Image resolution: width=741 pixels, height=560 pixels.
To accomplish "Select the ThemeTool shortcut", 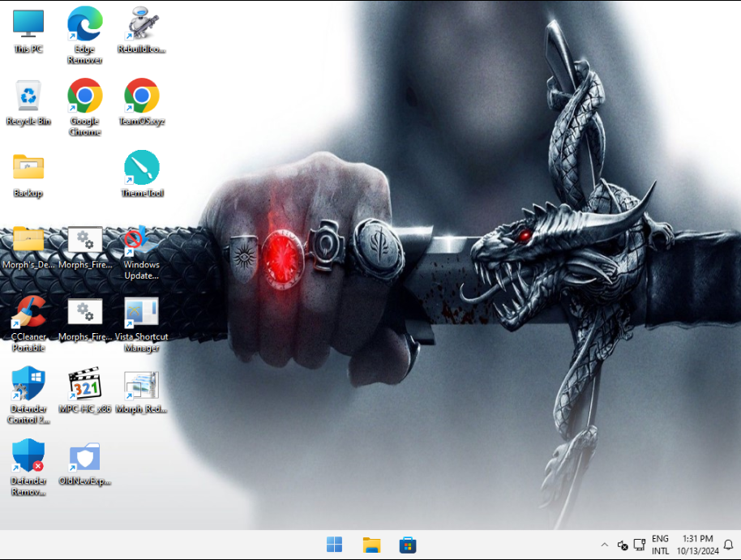I will 142,174.
